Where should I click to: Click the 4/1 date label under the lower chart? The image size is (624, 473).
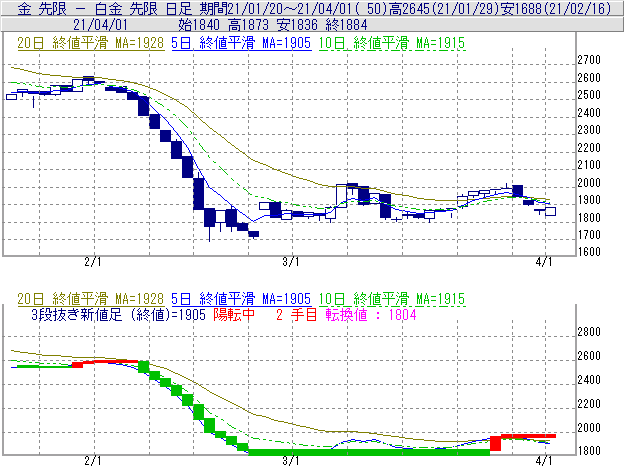pyautogui.click(x=544, y=461)
